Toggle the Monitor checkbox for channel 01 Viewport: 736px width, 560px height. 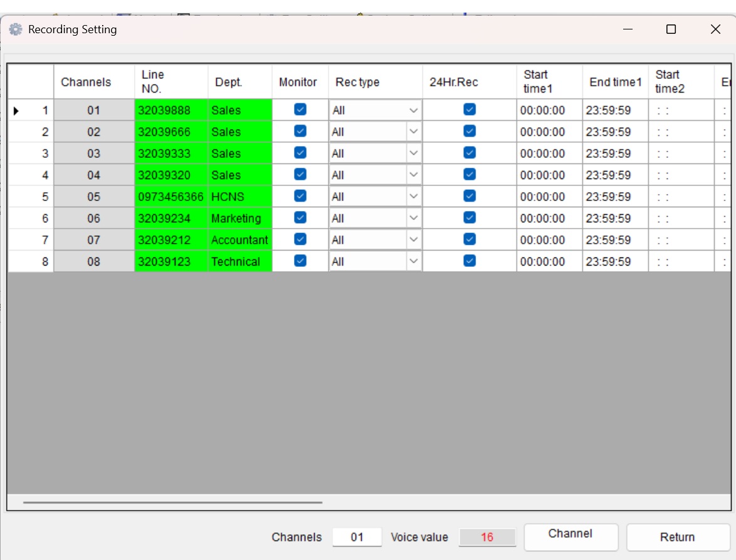300,110
